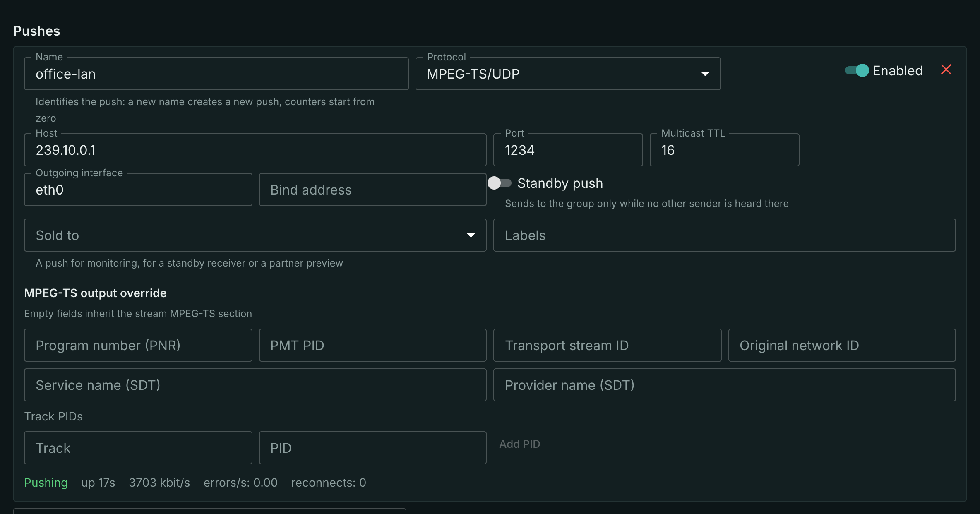Toggle the Enabled switch off
The image size is (980, 514).
[x=857, y=70]
